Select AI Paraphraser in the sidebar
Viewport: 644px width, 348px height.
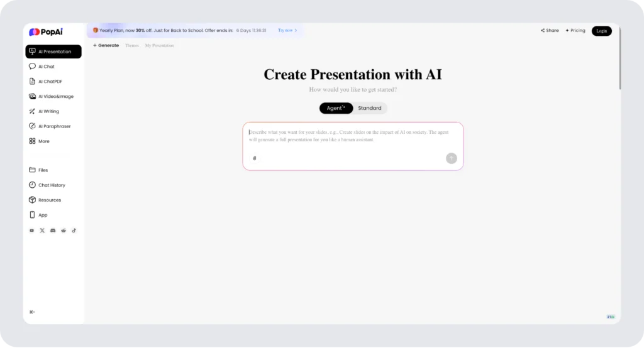click(x=50, y=126)
